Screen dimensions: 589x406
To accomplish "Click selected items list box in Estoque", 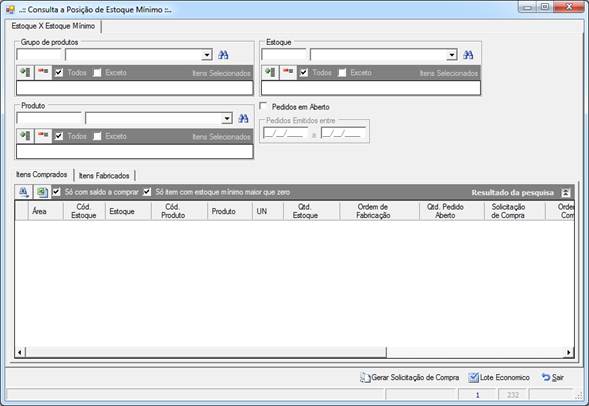I will 371,88.
